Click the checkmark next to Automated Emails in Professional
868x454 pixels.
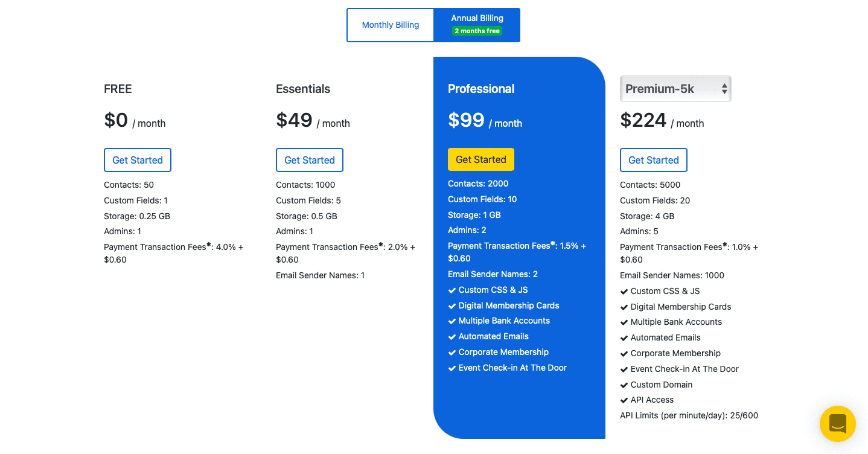(452, 336)
